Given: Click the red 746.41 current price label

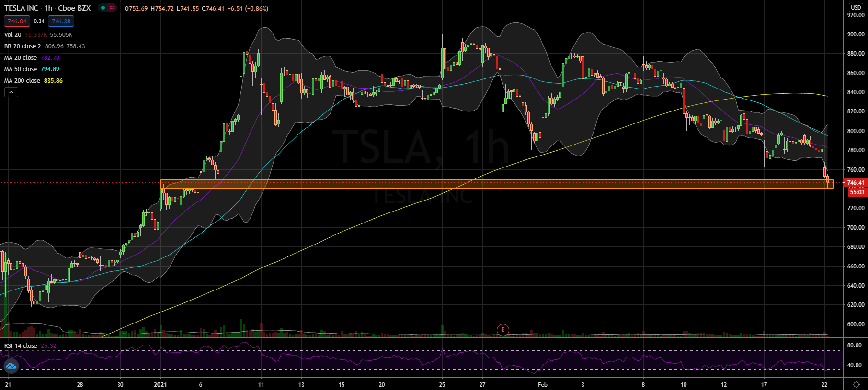Looking at the screenshot, I should [856, 183].
